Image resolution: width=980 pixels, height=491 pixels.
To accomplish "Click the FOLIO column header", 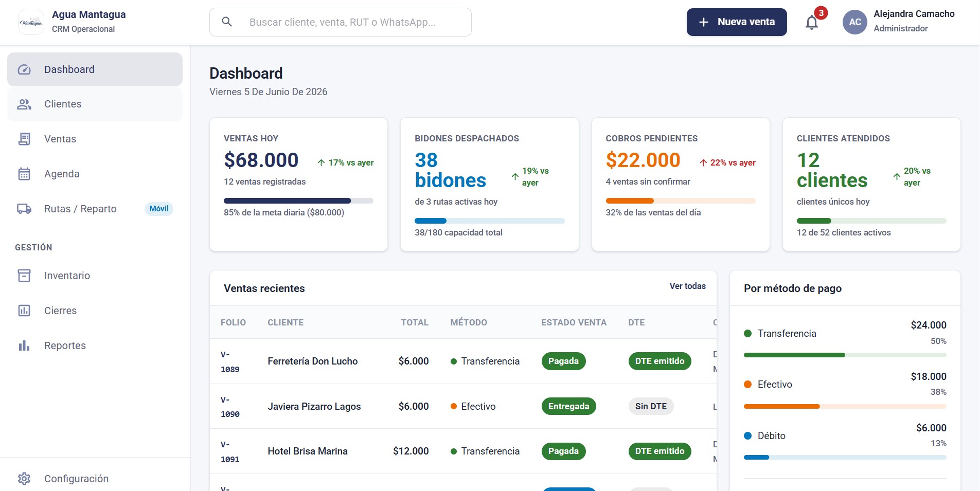I will pyautogui.click(x=233, y=322).
